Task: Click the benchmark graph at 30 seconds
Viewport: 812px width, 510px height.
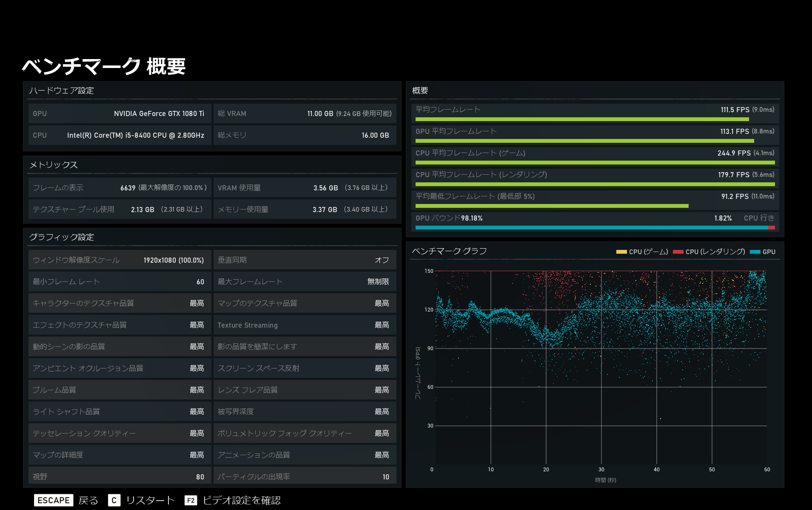Action: (601, 368)
